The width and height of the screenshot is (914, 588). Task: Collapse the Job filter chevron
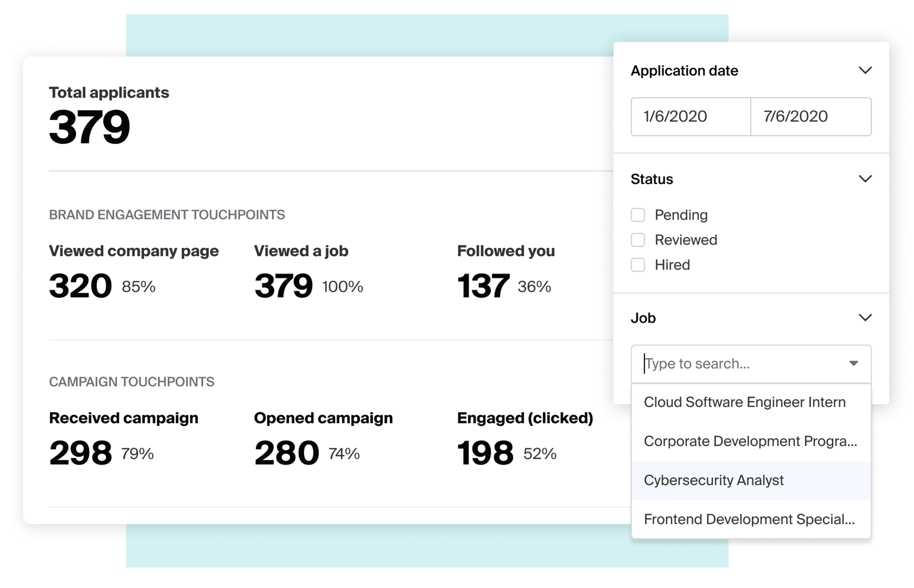(865, 318)
